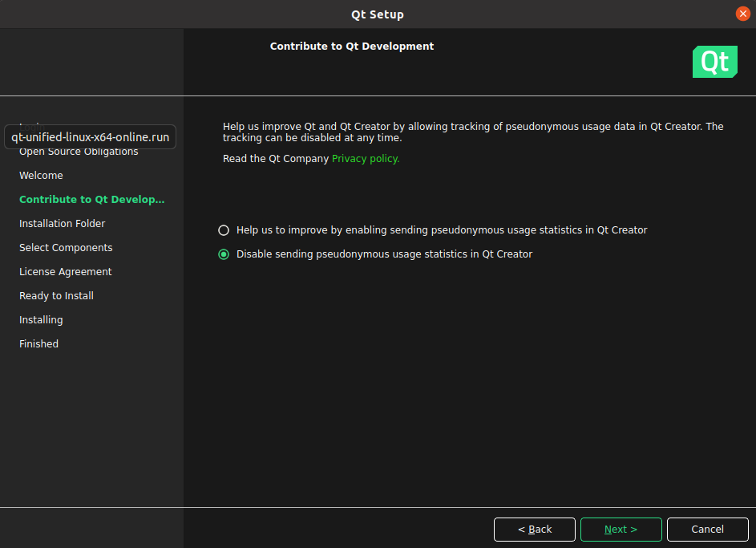Select the Installing step in sidebar

41,320
